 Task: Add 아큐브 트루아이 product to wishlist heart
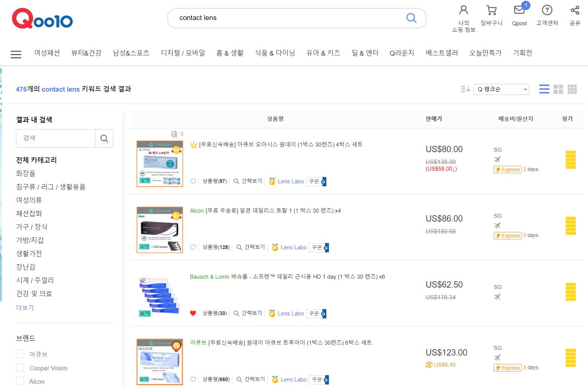(193, 379)
